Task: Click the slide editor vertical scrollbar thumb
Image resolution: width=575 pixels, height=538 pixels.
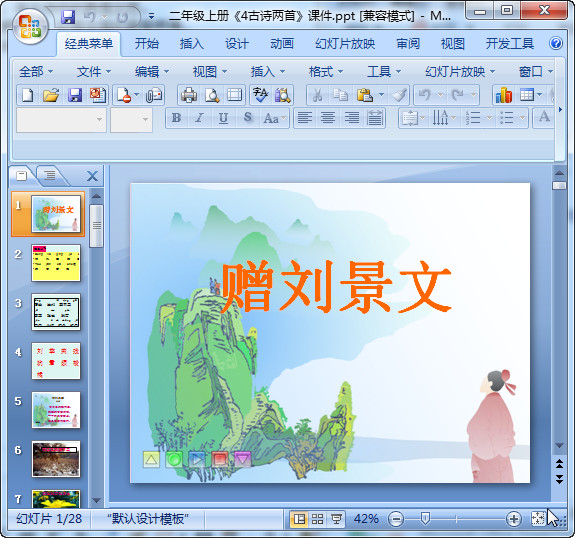Action: pyautogui.click(x=559, y=185)
